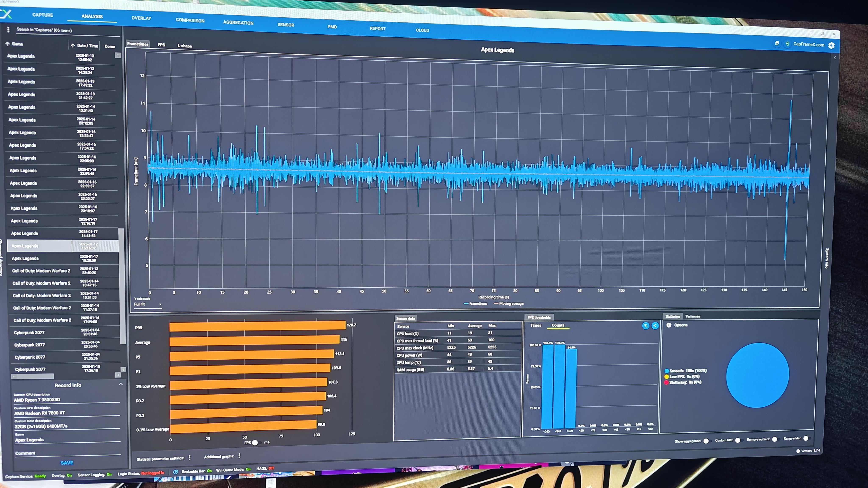
Task: Expand the System Info side panel arrow
Action: pos(835,58)
